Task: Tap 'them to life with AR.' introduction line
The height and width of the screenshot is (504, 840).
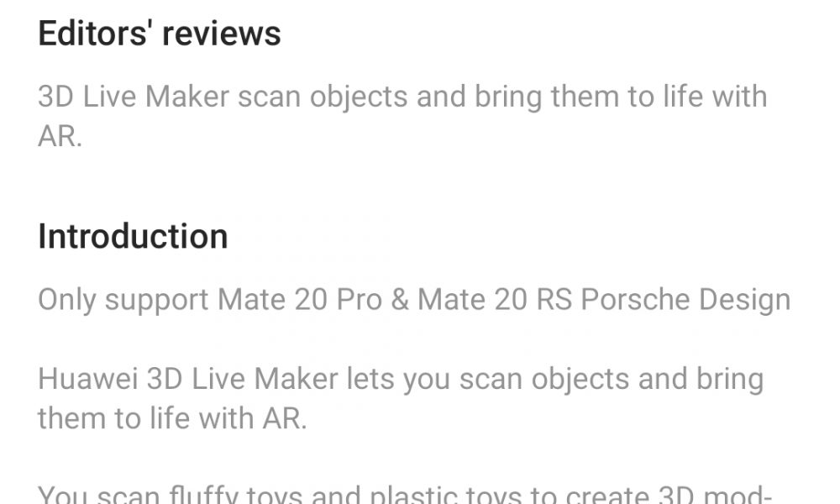Action: coord(172,418)
